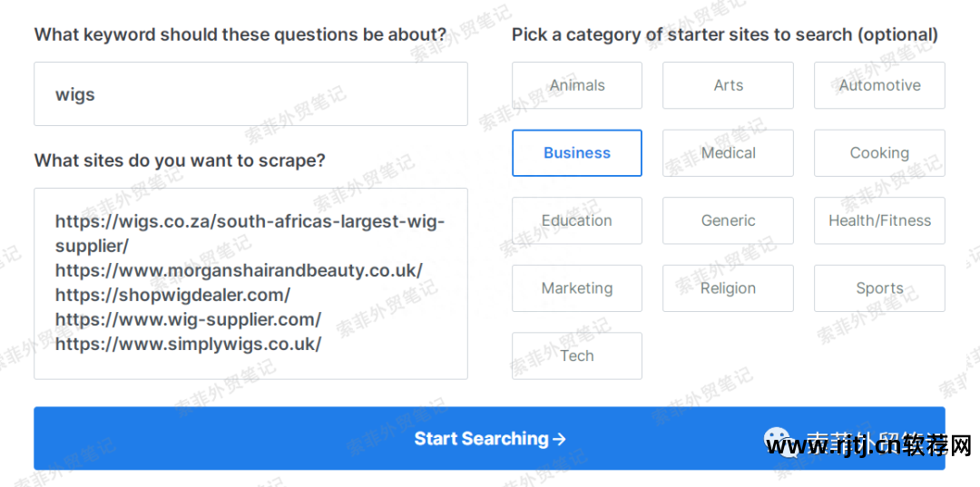Image resolution: width=980 pixels, height=487 pixels.
Task: Choose the Education category
Action: click(577, 220)
